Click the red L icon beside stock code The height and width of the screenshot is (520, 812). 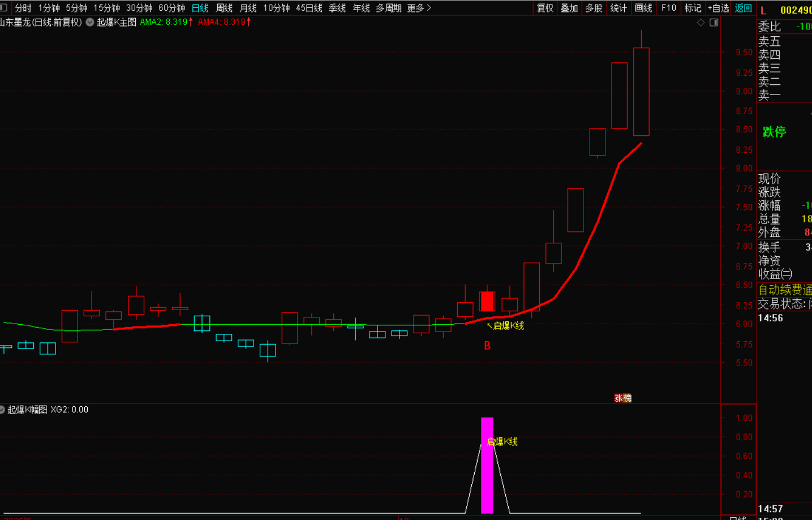coord(763,10)
